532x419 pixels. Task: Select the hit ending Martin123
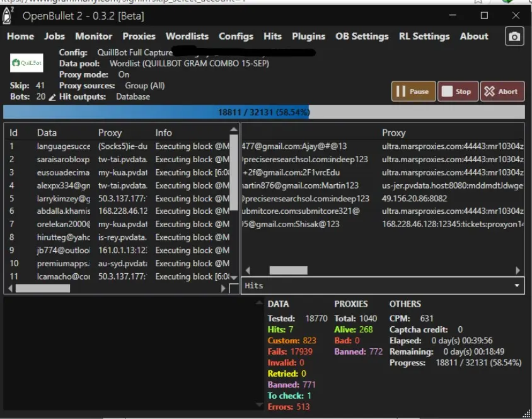383,186
